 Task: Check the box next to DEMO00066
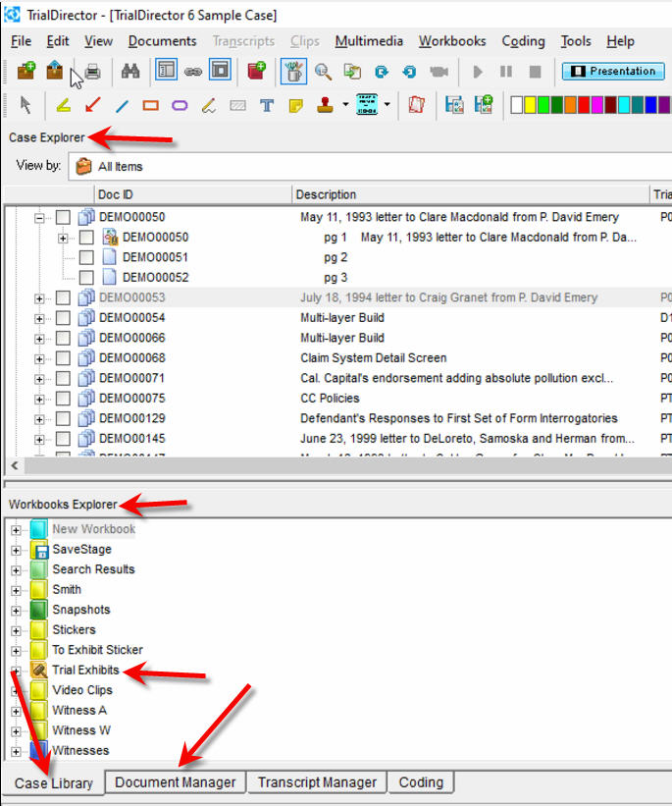tap(63, 338)
